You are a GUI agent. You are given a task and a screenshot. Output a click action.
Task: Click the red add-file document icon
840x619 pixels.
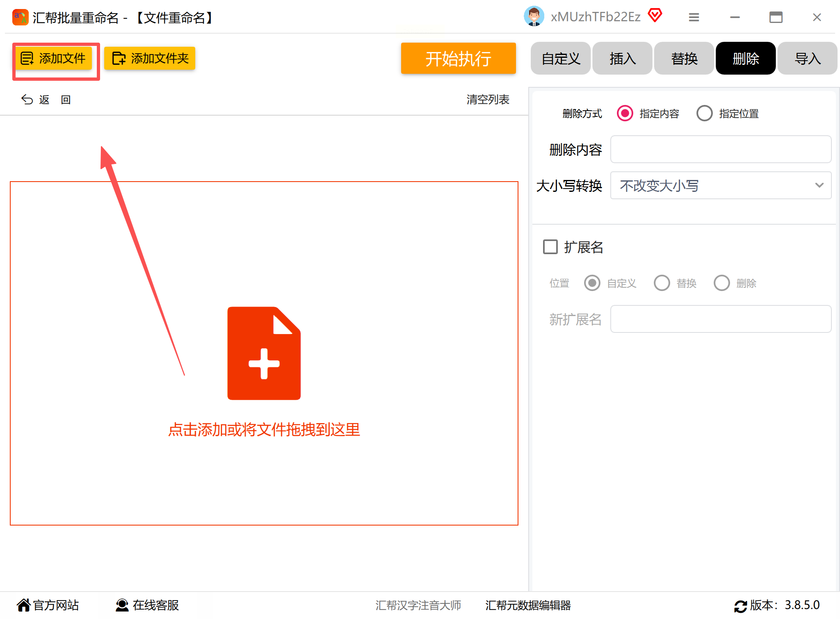coord(264,353)
